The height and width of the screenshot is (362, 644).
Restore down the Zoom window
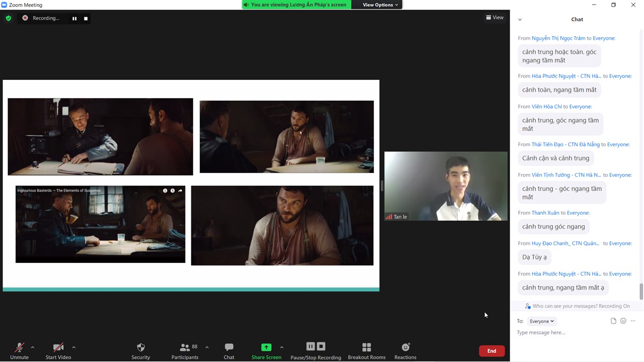tap(613, 5)
